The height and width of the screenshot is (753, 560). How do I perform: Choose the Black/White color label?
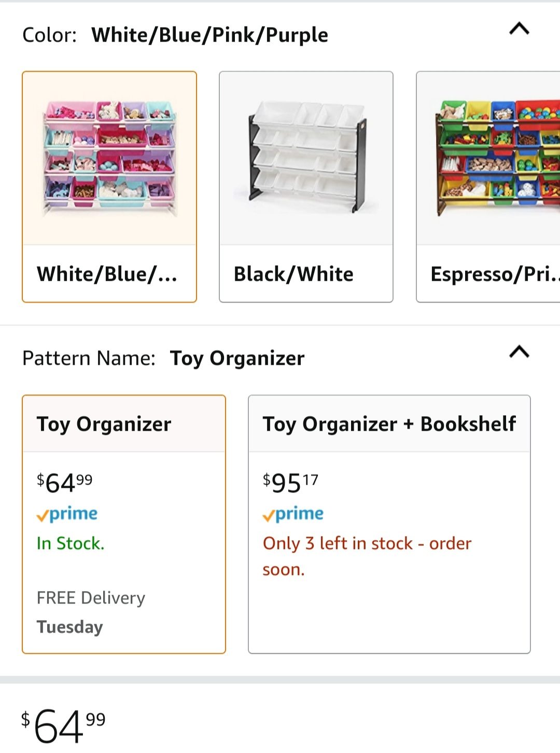click(x=293, y=274)
